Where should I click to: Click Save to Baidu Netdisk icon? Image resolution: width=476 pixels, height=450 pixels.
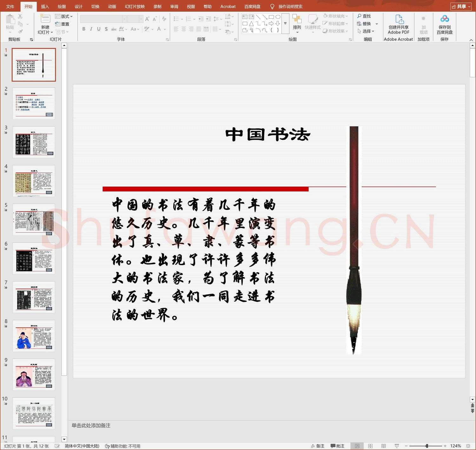tap(445, 19)
